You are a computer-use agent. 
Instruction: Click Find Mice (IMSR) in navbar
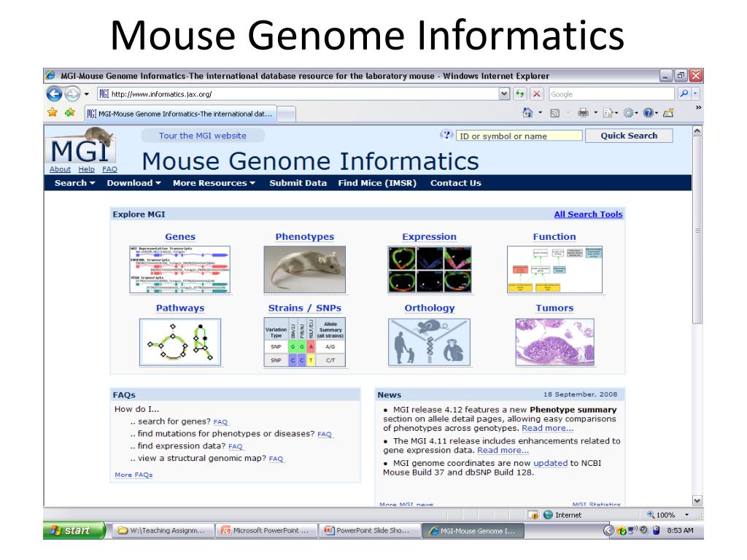[x=377, y=183]
